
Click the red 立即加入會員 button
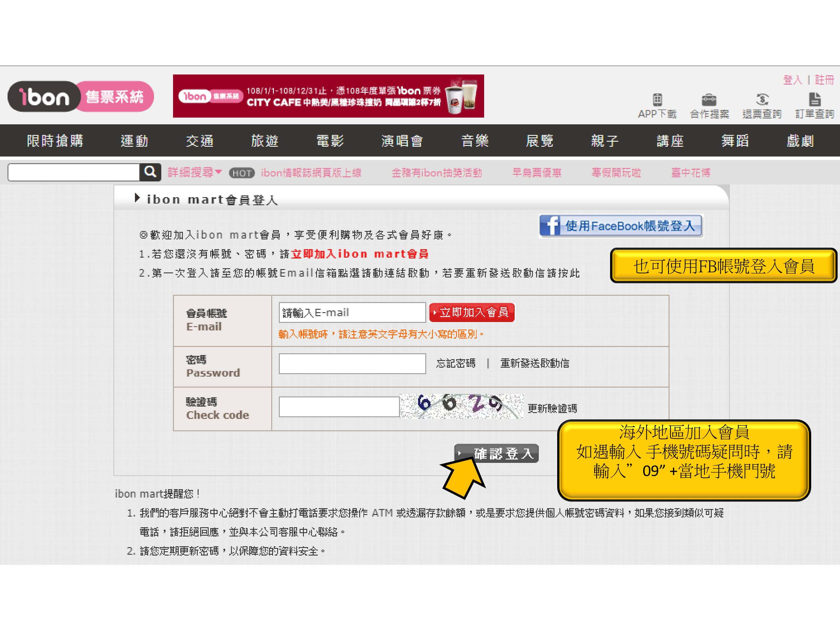pyautogui.click(x=472, y=312)
